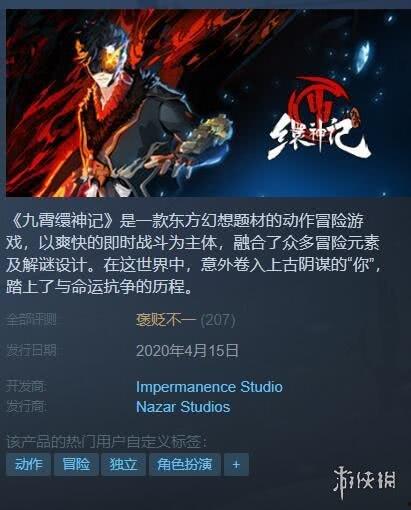The width and height of the screenshot is (411, 510).
Task: Click the plus icon to add tags
Action: pyautogui.click(x=236, y=464)
